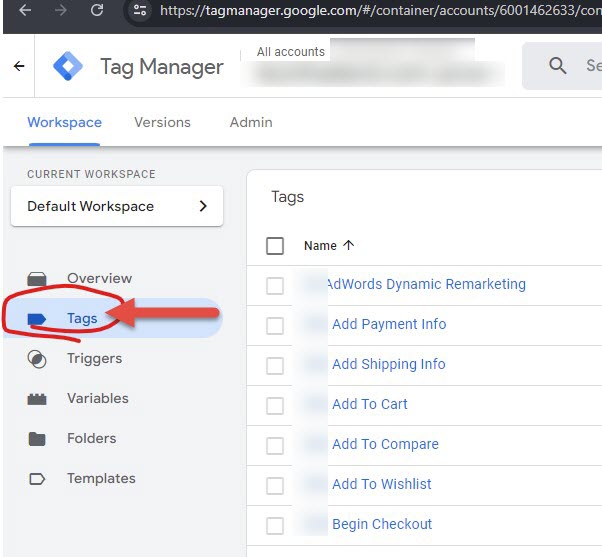This screenshot has width=602, height=557.
Task: Click the Triggers sidebar icon
Action: (37, 359)
